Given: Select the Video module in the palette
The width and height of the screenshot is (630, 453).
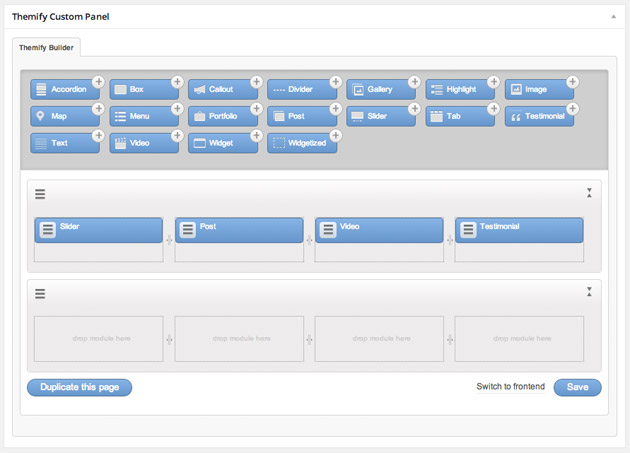Looking at the screenshot, I should click(144, 143).
